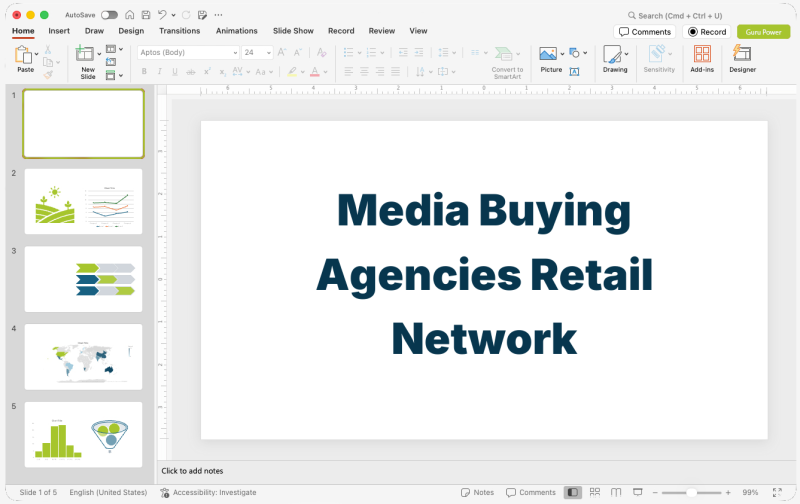
Task: Toggle Superscript formatting
Action: pos(207,72)
